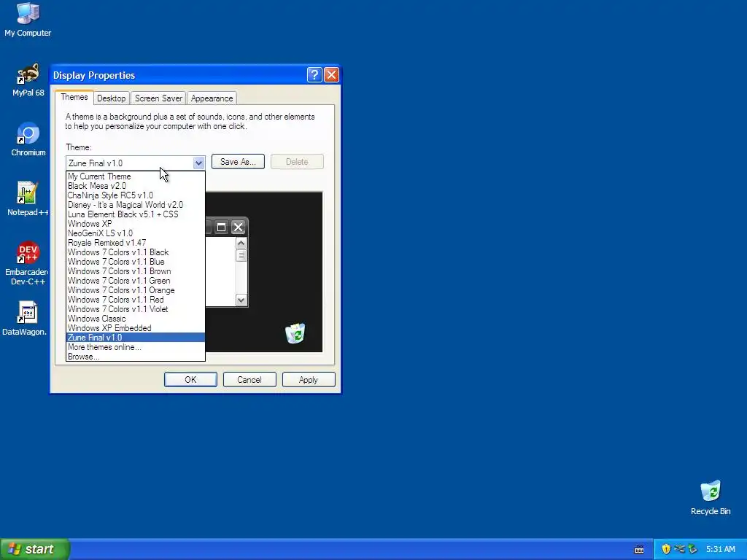Choose the Windows Classic theme
747x560 pixels.
point(135,319)
